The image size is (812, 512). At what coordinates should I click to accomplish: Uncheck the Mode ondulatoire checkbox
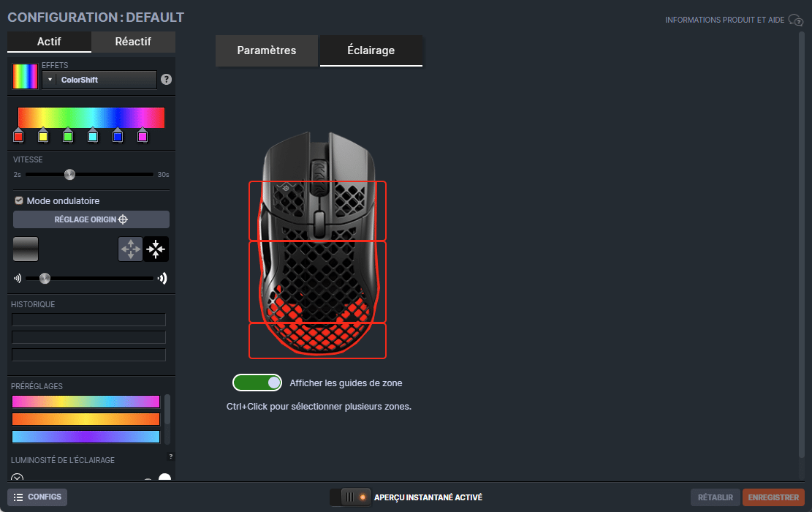pyautogui.click(x=19, y=200)
